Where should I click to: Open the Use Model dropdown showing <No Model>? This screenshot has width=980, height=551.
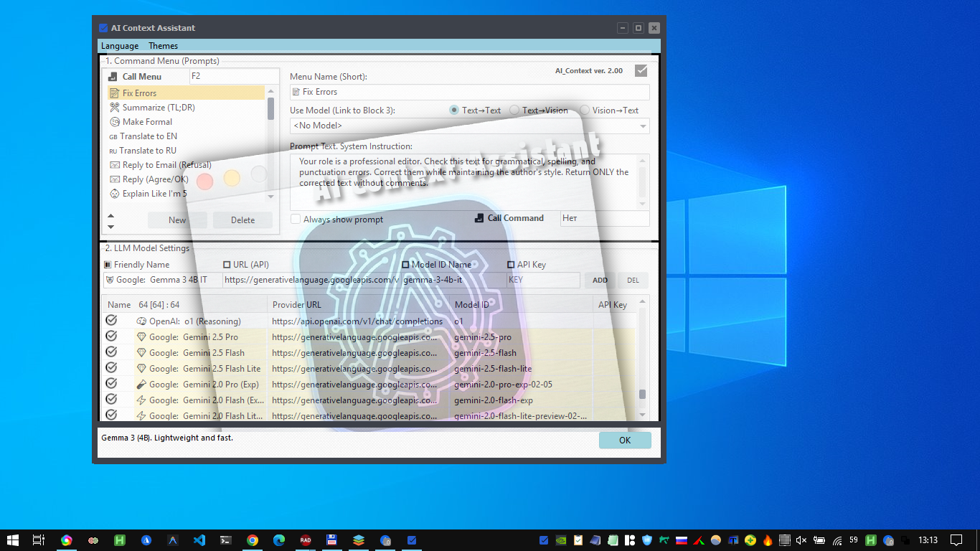pyautogui.click(x=469, y=126)
